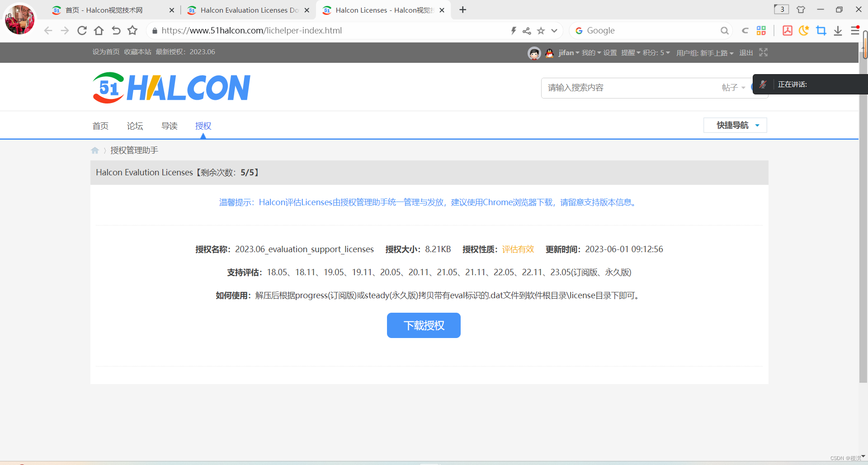Click 授权管理助手 breadcrumb link

(x=134, y=150)
